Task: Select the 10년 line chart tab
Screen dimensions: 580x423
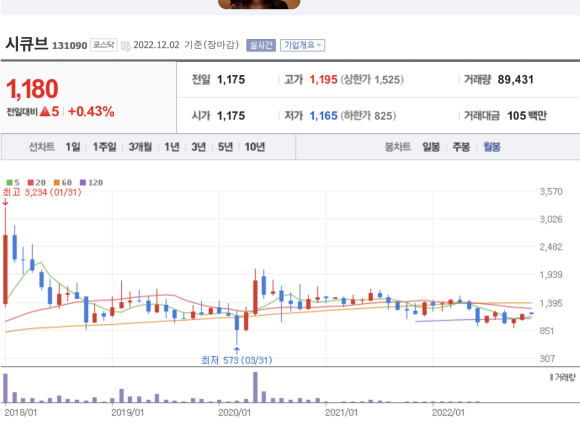Action: [x=255, y=147]
